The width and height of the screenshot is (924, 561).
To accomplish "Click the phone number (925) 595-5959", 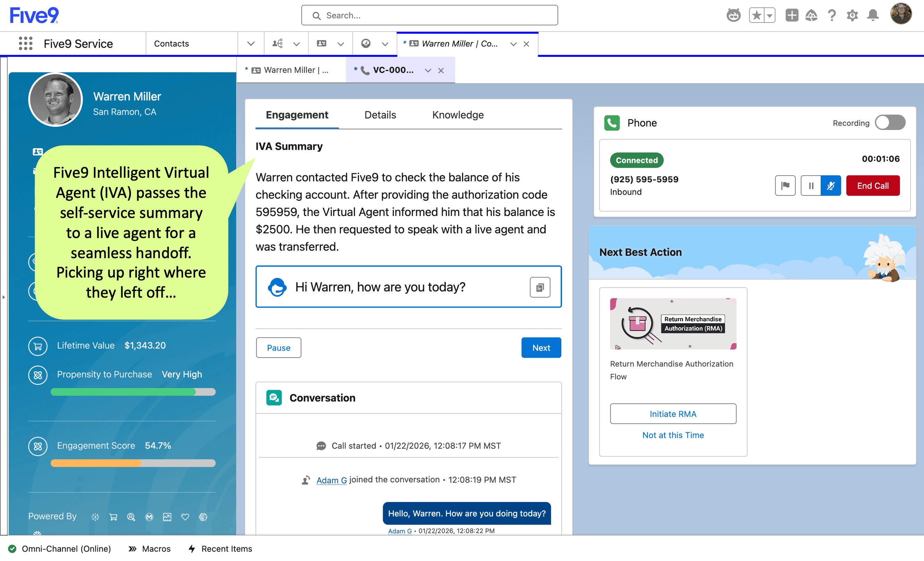I will coord(644,179).
